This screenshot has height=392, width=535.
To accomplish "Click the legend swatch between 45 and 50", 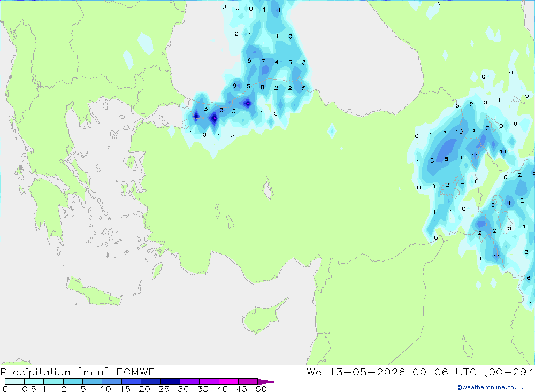I will 248,381.
